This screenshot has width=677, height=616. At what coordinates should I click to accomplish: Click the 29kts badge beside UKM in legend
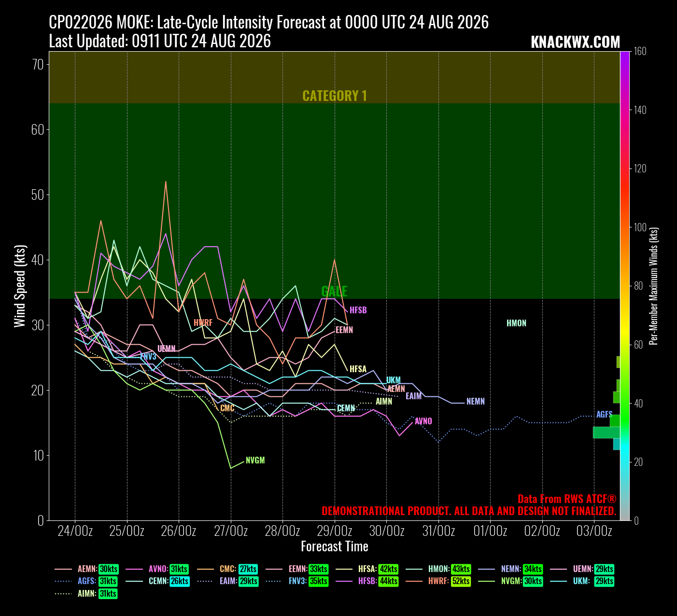click(x=605, y=581)
